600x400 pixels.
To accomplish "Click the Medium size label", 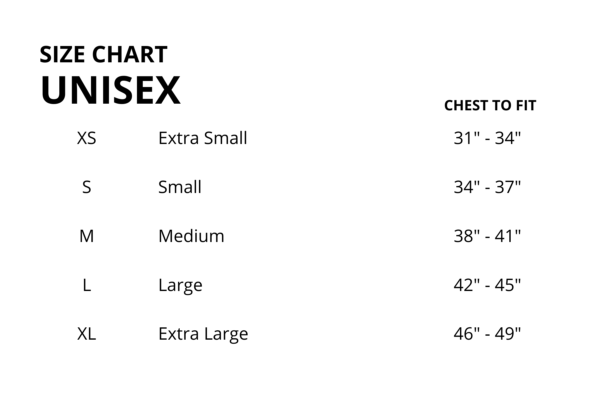I will [191, 236].
